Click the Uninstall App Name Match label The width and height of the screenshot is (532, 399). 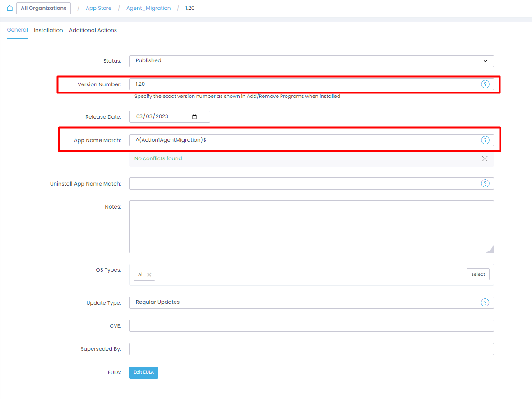pyautogui.click(x=85, y=184)
